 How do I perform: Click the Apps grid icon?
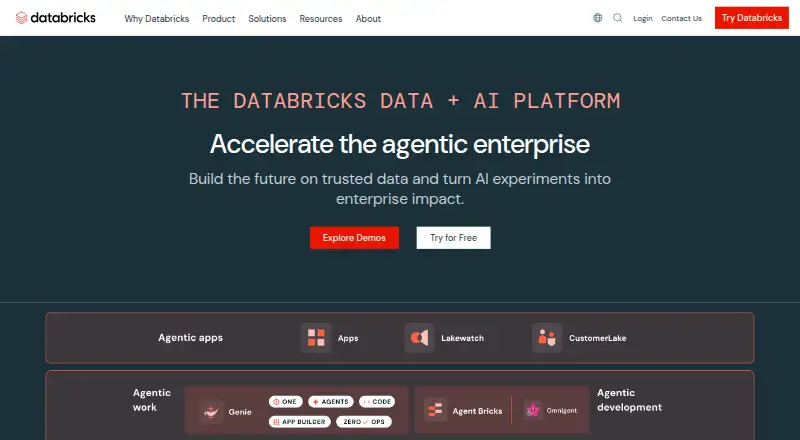(316, 338)
